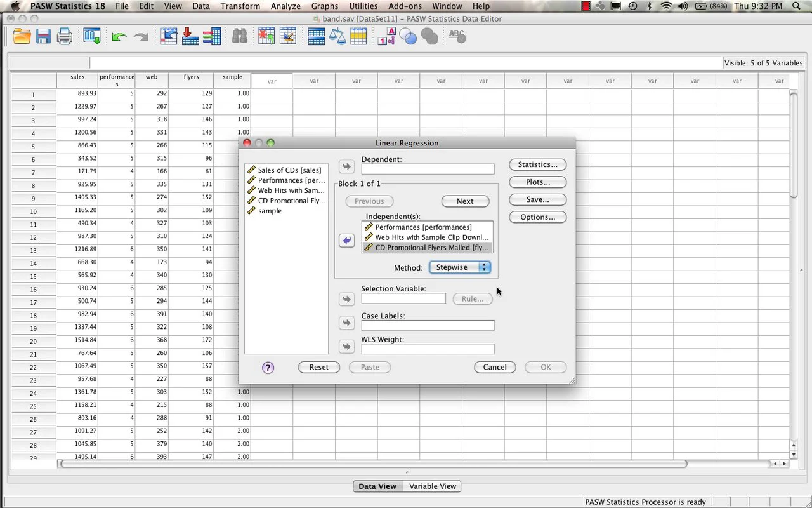
Task: Click arrow button beside Case Labels
Action: [x=346, y=323]
